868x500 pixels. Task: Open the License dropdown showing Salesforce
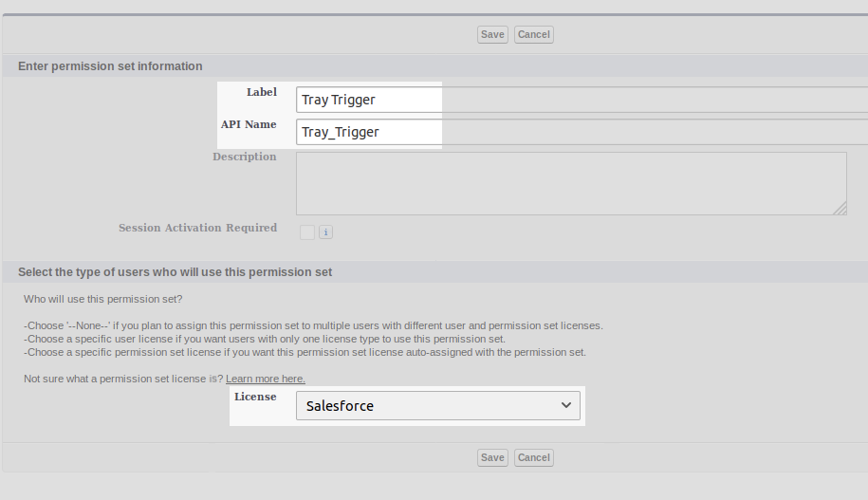coord(436,405)
